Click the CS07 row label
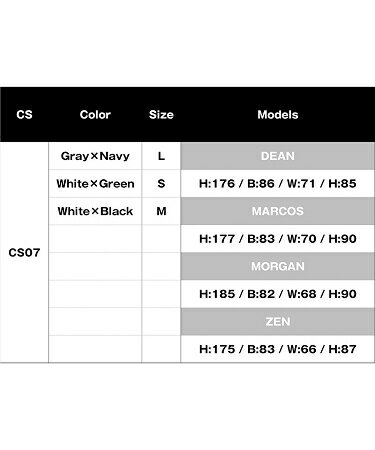This screenshot has height=450, width=375. tap(24, 253)
